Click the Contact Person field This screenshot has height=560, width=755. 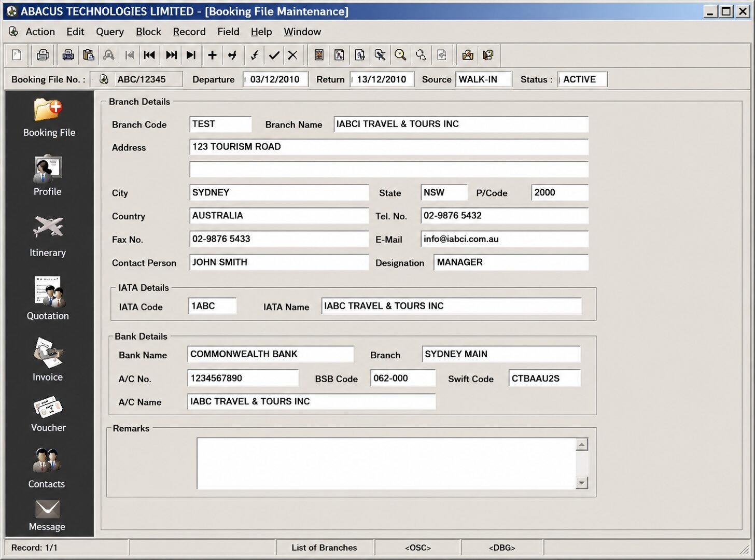[279, 262]
